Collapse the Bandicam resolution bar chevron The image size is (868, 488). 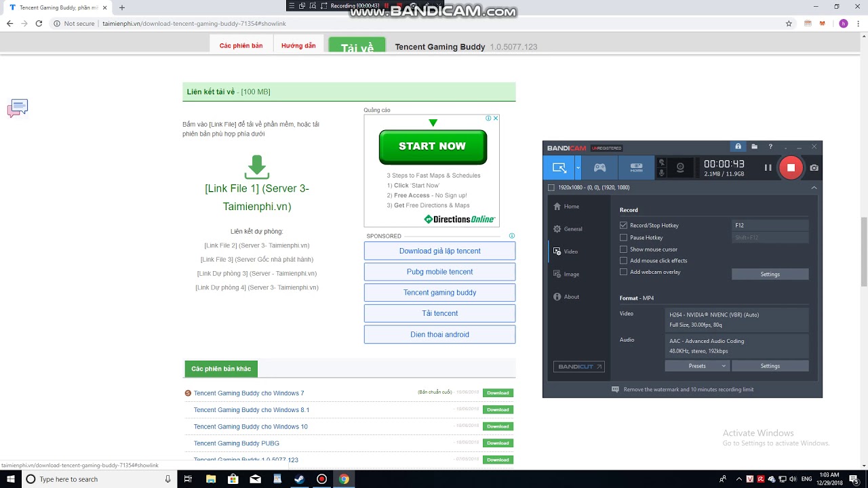[814, 188]
